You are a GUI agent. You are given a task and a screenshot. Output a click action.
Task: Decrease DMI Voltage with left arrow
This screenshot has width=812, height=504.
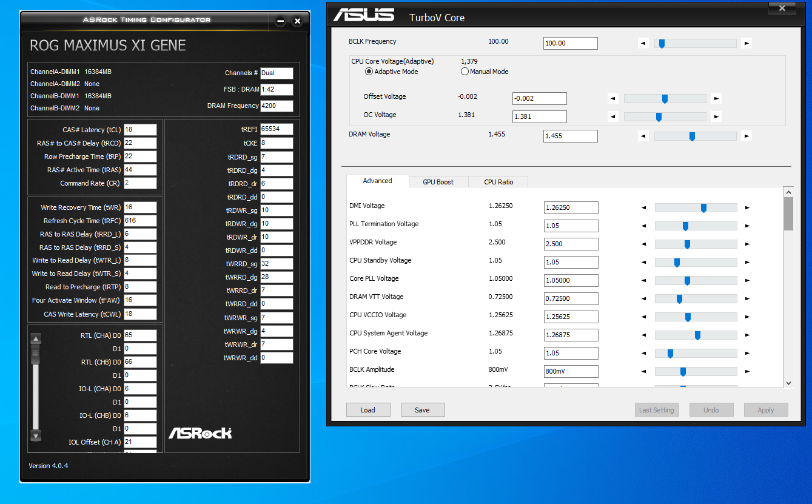tap(644, 207)
